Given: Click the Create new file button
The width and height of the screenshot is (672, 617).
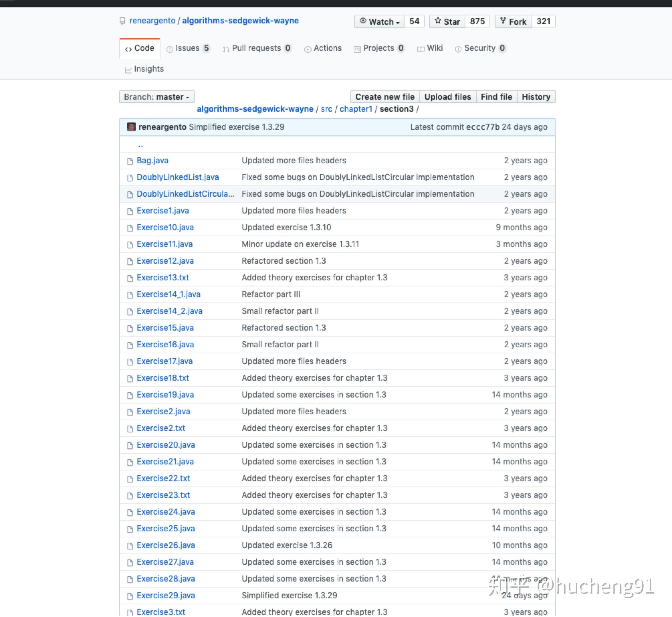Looking at the screenshot, I should point(384,97).
